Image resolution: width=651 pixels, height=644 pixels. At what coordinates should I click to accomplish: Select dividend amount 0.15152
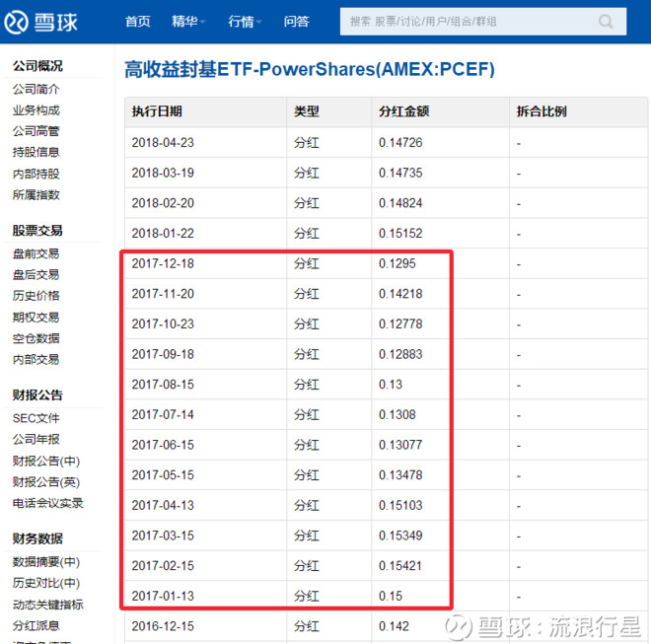tap(400, 234)
